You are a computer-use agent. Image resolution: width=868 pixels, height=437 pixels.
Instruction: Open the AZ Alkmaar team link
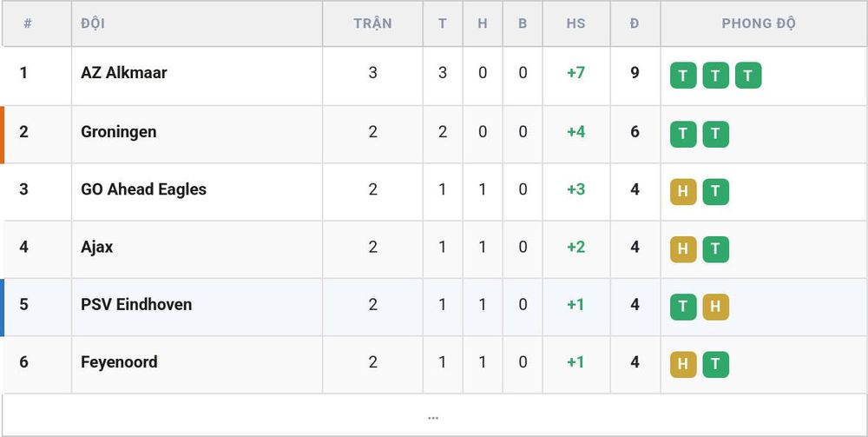pyautogui.click(x=124, y=73)
